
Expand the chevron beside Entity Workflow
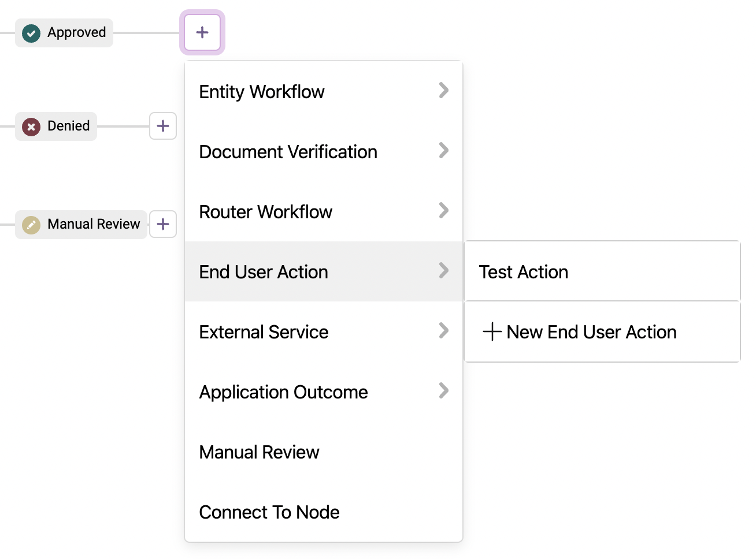tap(444, 90)
